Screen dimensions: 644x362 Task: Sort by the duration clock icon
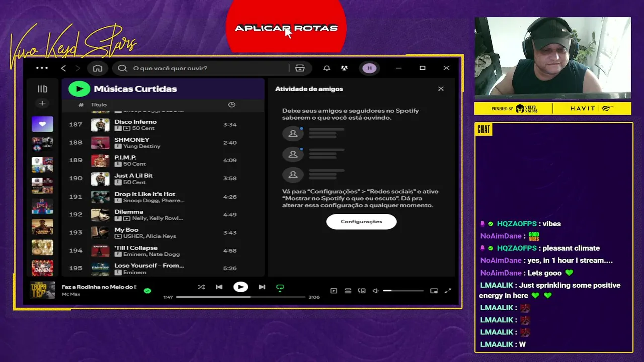(232, 105)
